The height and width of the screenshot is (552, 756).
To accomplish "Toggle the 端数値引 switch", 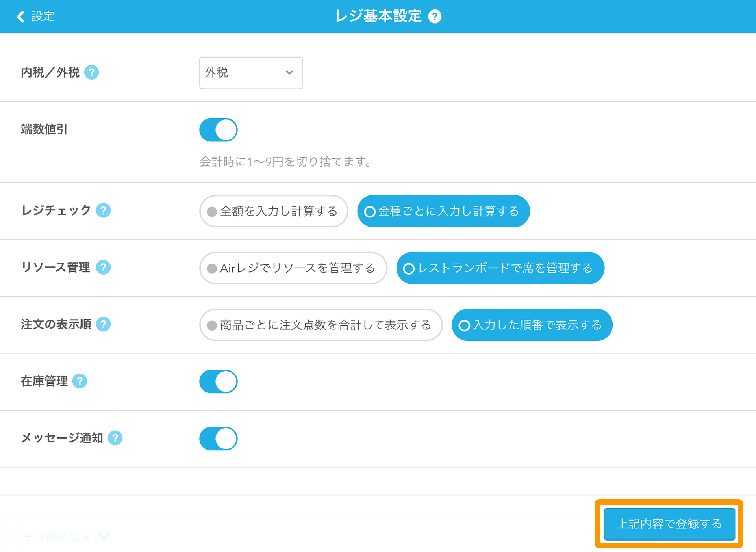I will pyautogui.click(x=219, y=130).
